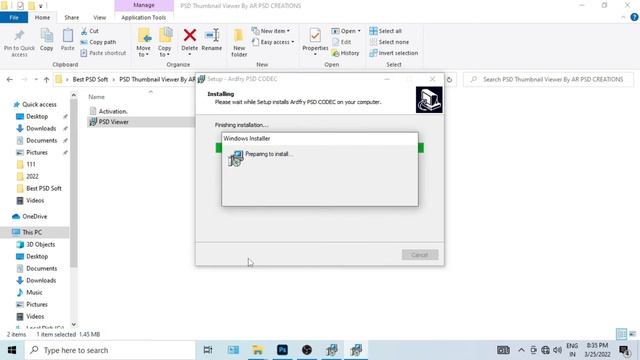Image resolution: width=640 pixels, height=360 pixels.
Task: Open Properties of the selected file
Action: tap(315, 41)
